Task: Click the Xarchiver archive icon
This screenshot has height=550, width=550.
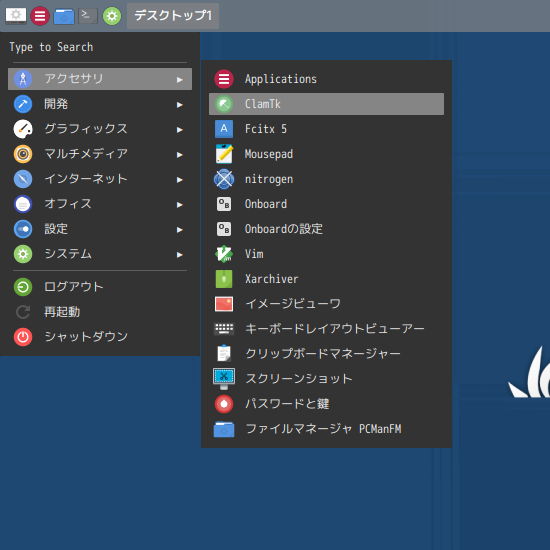Action: click(224, 279)
